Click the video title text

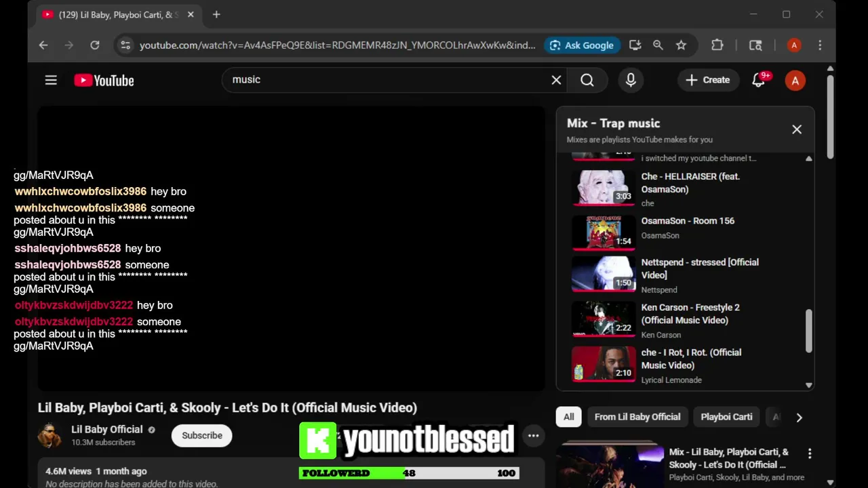227,407
